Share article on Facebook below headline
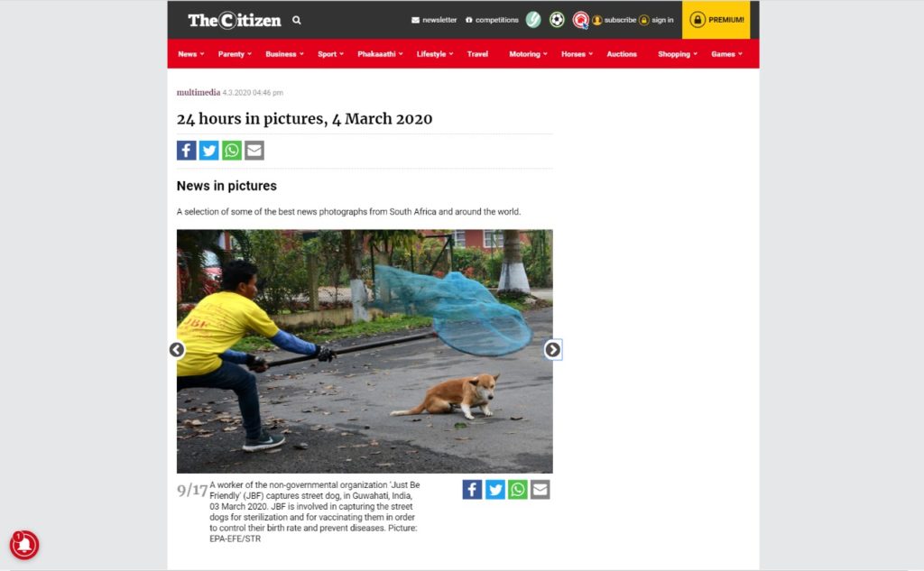Image resolution: width=924 pixels, height=571 pixels. click(186, 151)
